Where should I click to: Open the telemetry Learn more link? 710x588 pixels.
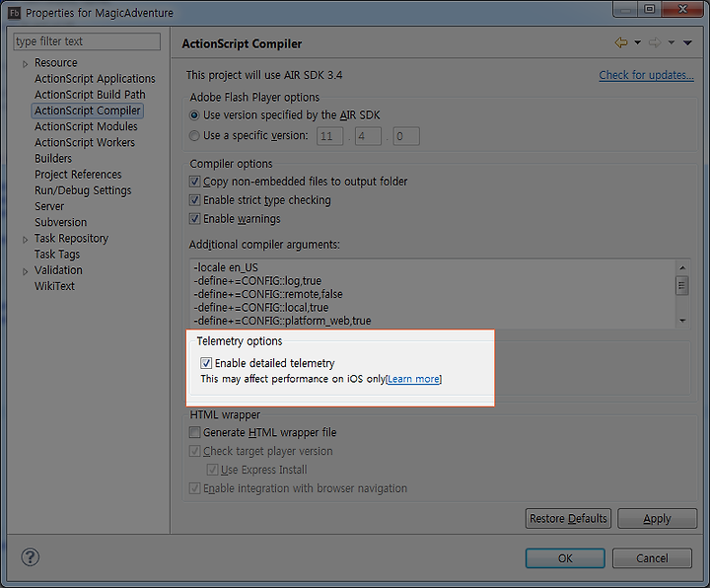413,379
